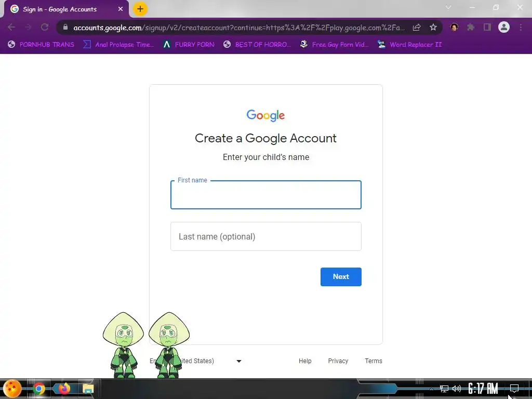Open the tab search chevron
This screenshot has width=532, height=399.
pos(448,7)
